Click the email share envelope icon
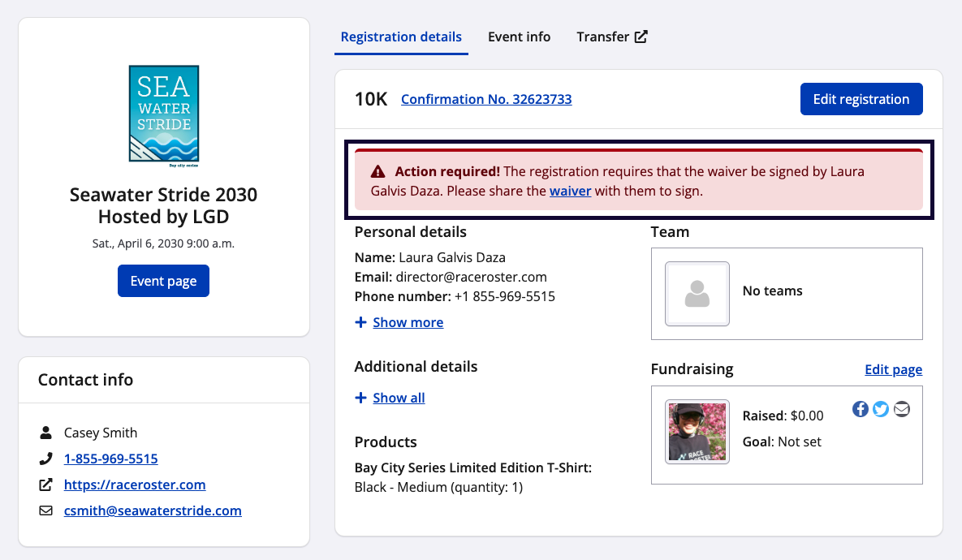Screen dimensions: 962x560 tap(902, 409)
